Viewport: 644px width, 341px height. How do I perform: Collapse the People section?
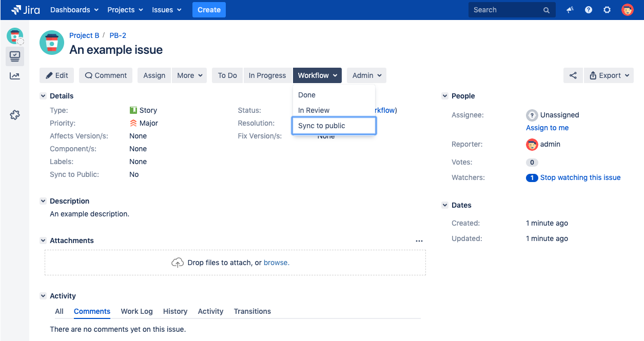[445, 96]
